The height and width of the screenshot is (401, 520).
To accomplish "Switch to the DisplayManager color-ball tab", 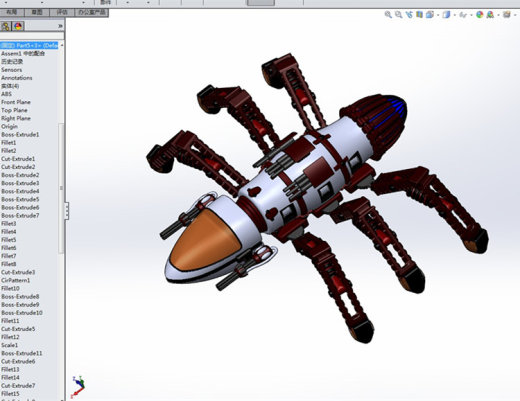I will click(x=18, y=26).
